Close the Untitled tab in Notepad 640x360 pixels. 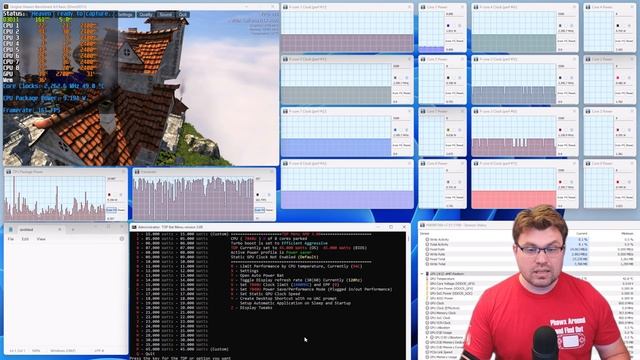click(x=60, y=229)
